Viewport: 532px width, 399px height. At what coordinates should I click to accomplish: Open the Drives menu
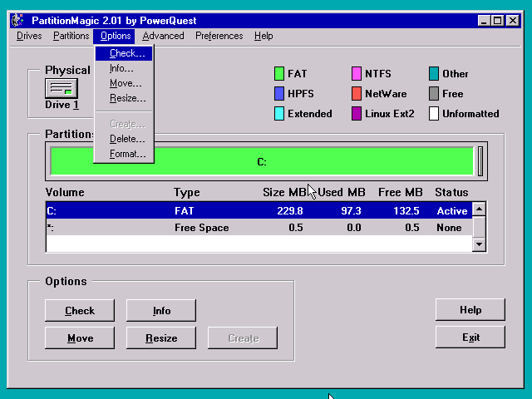29,36
